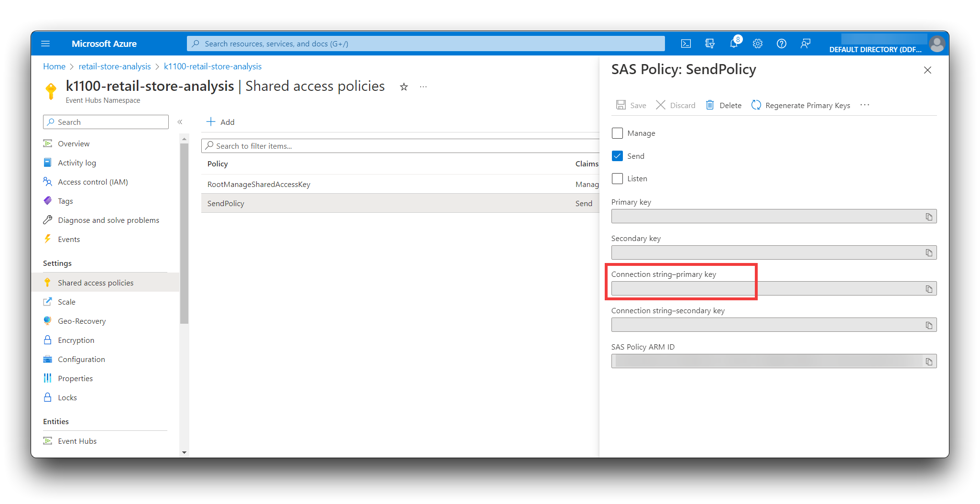Sort by the Policy column header

(218, 164)
